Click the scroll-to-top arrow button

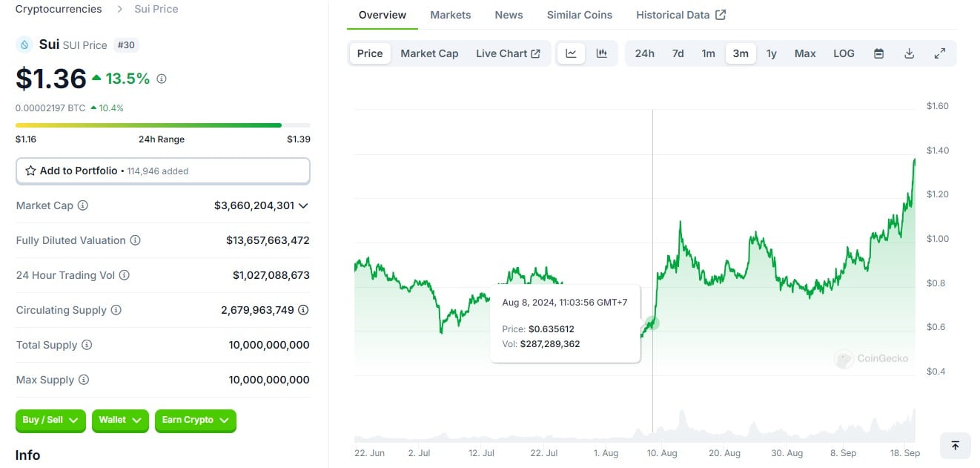tap(955, 445)
